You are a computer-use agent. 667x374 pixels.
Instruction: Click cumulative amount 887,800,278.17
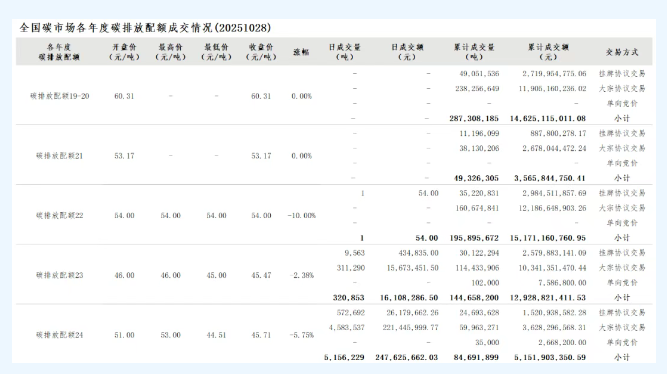coord(558,133)
